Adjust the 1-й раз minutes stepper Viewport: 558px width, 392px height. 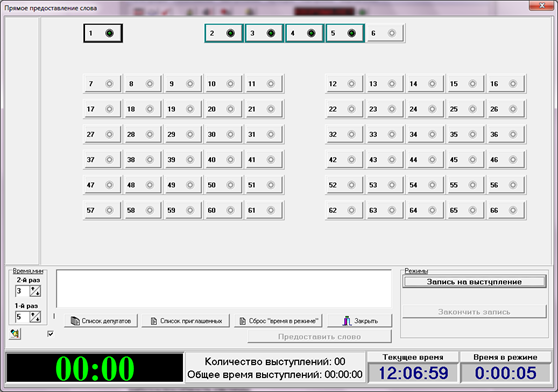click(35, 317)
